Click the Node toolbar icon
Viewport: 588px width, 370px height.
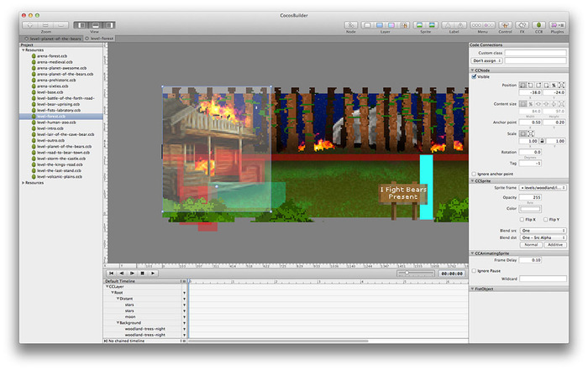(352, 25)
